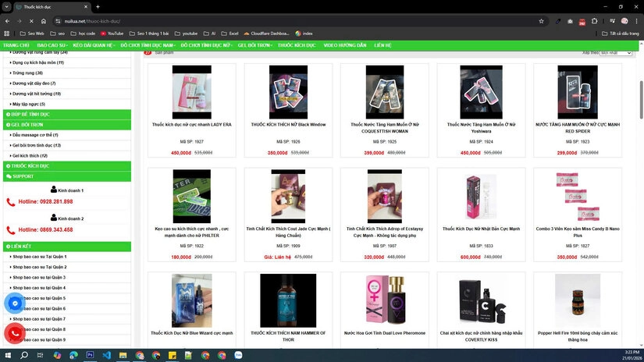Launch the camera screenshot extension
The image size is (644, 362).
coord(570,21)
